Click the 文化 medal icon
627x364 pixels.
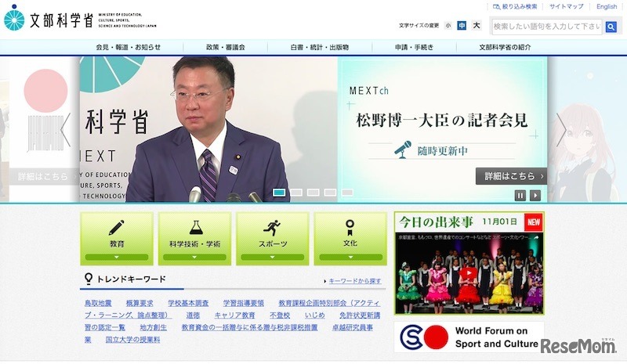point(350,228)
